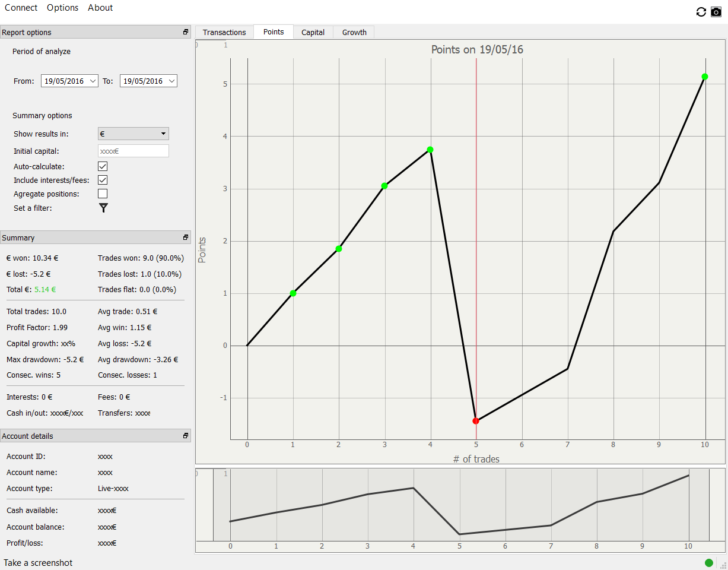Click the Avg win: 1.15 € text
Viewport: 728px width, 570px height.
[125, 327]
